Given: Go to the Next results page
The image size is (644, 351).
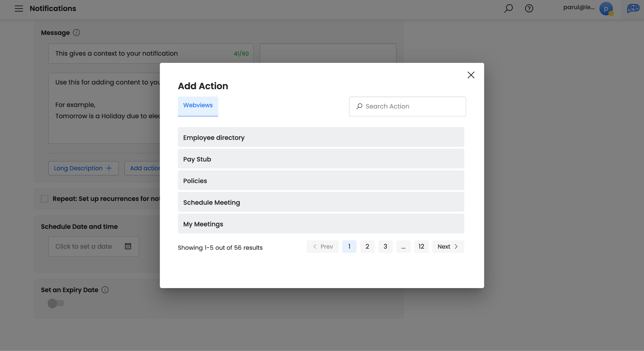Looking at the screenshot, I should [x=448, y=247].
